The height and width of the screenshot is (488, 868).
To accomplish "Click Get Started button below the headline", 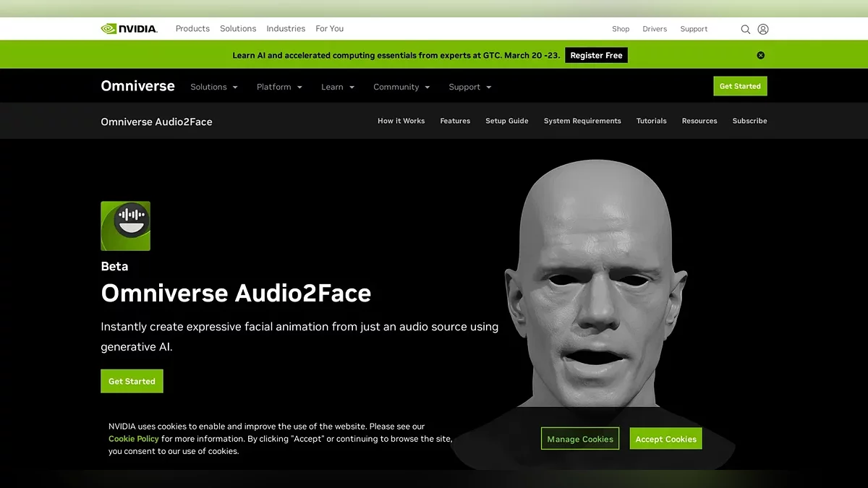I will (132, 382).
